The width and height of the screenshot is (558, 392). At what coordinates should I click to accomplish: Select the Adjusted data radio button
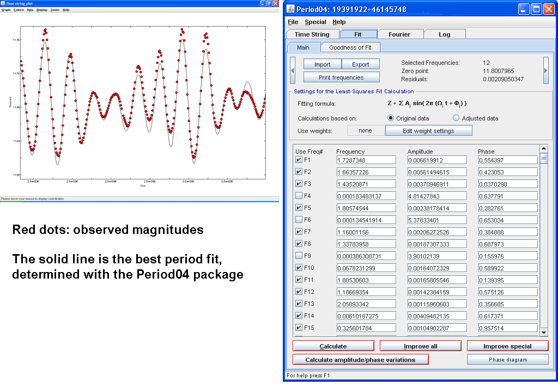click(456, 118)
